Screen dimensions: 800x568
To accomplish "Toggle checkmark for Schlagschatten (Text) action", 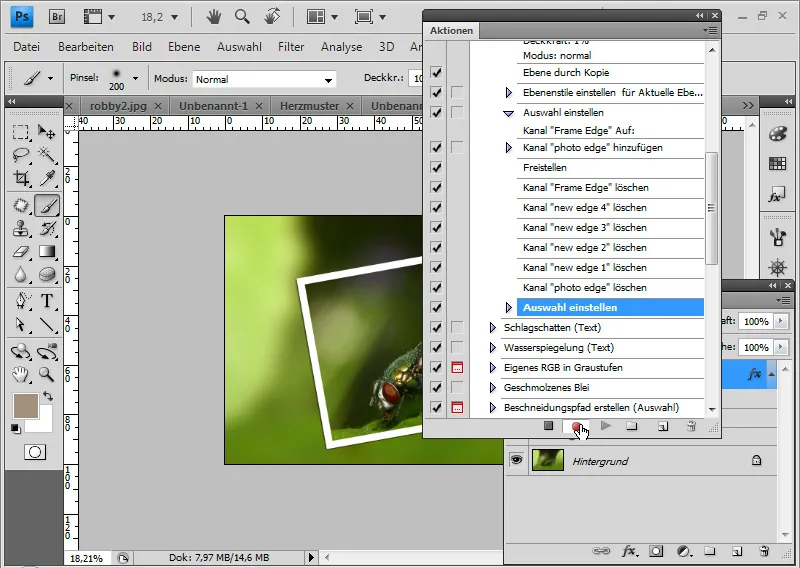I will pyautogui.click(x=436, y=327).
